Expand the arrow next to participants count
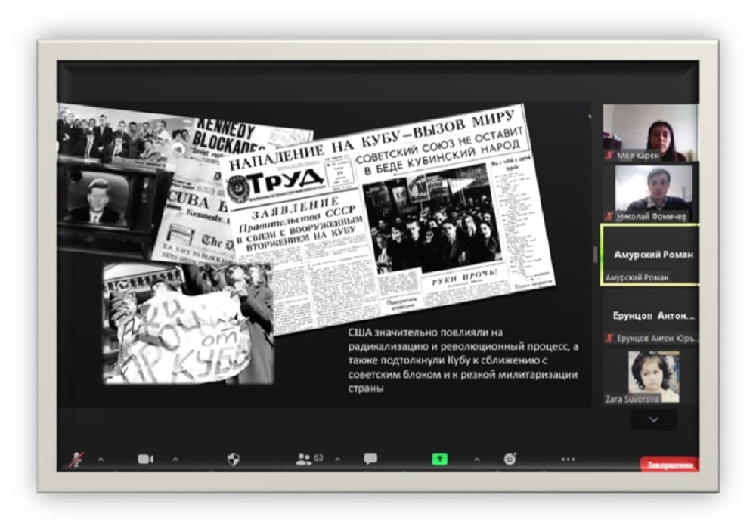Viewport: 756px width, 532px height. (337, 459)
